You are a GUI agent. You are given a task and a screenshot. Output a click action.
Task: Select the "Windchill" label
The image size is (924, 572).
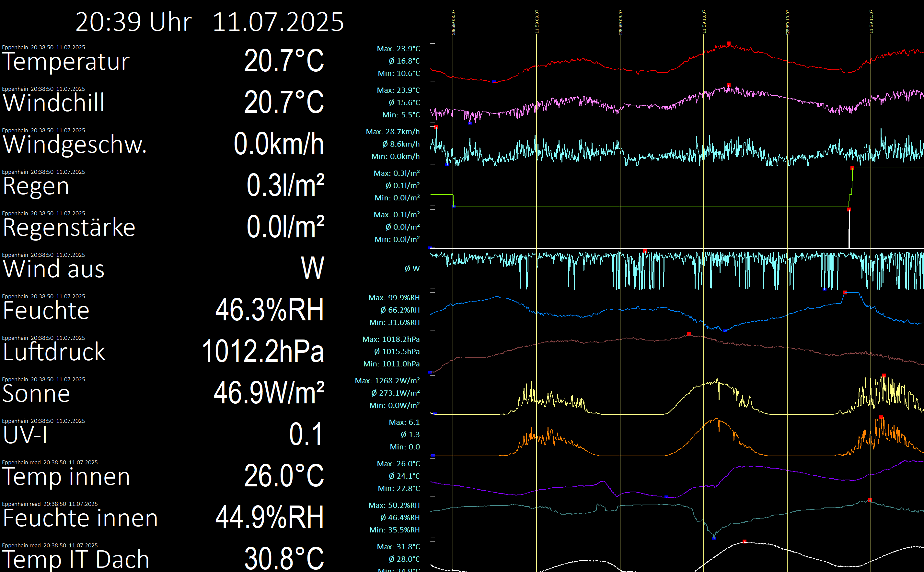pos(54,103)
